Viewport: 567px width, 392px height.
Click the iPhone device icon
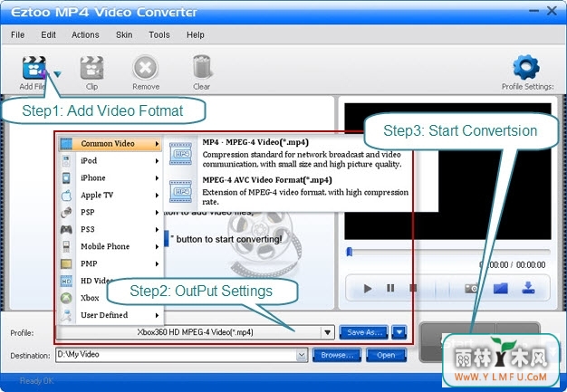(x=66, y=177)
